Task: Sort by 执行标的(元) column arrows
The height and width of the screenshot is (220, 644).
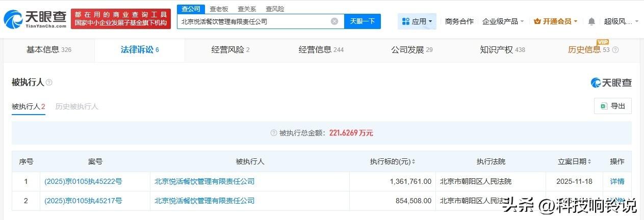Action: 413,161
